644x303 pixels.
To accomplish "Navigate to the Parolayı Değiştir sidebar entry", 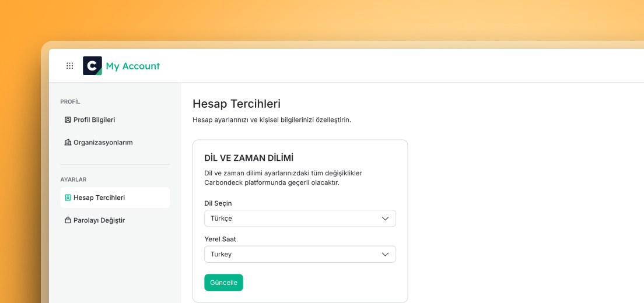I will 115,220.
